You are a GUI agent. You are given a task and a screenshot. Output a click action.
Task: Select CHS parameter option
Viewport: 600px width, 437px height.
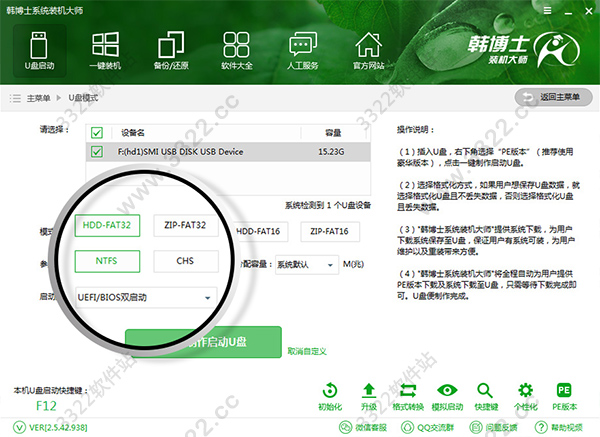click(x=186, y=261)
